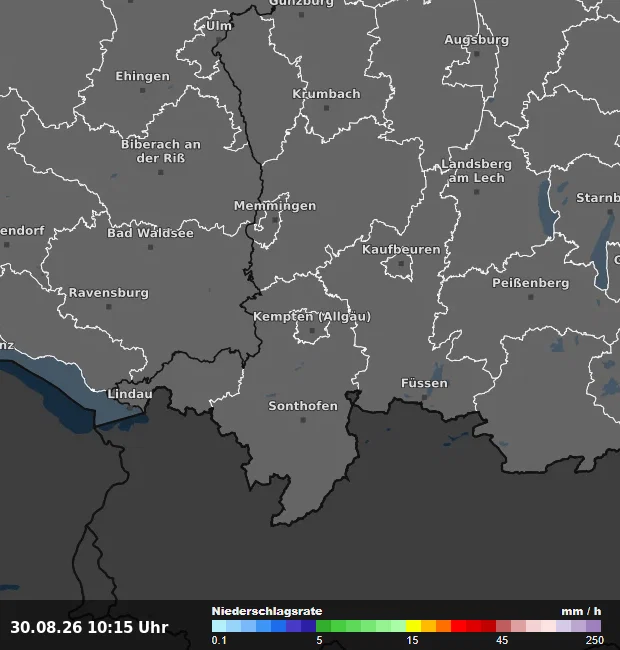The image size is (620, 650).
Task: Click the square marker under Ulm
Action: (219, 40)
